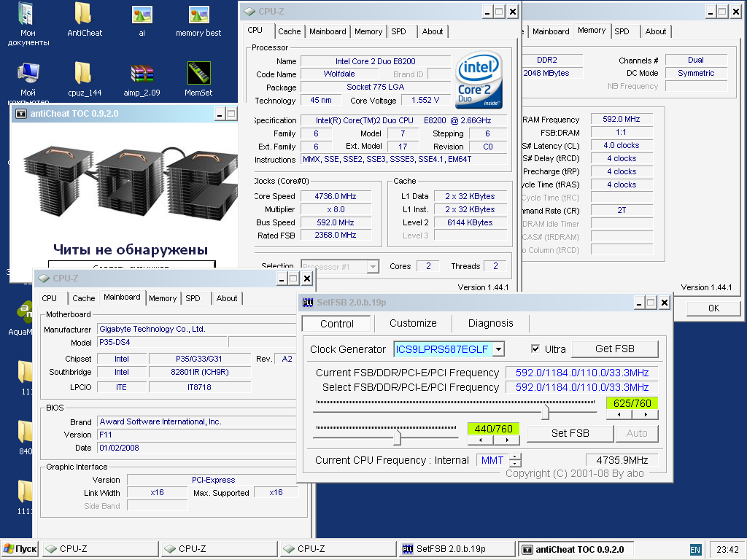Image resolution: width=747 pixels, height=560 pixels.
Task: Click the Select FSB frequency field
Action: tap(581, 387)
